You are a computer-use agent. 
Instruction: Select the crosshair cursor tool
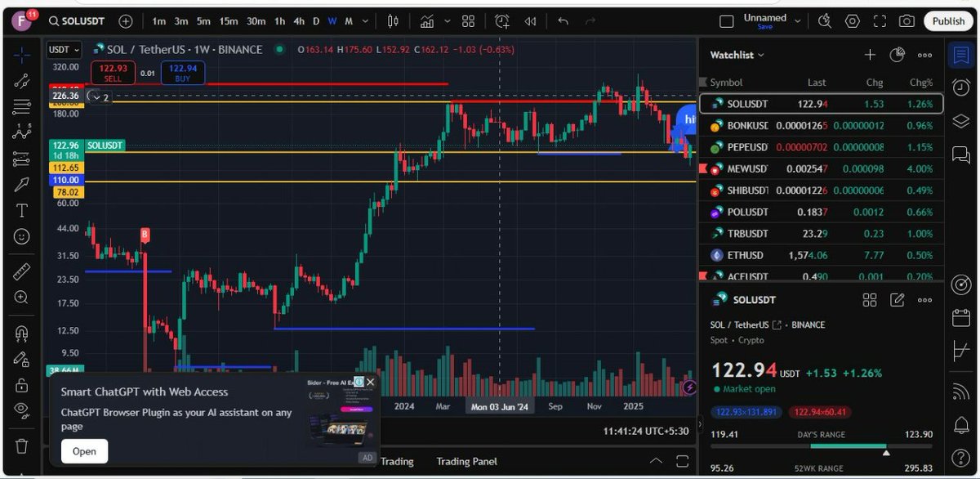point(22,55)
